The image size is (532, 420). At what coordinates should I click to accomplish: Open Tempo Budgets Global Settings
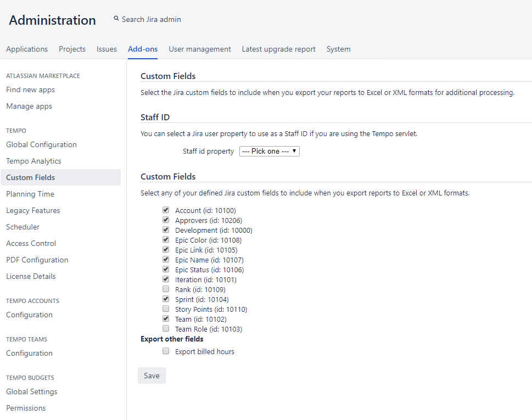(x=31, y=391)
